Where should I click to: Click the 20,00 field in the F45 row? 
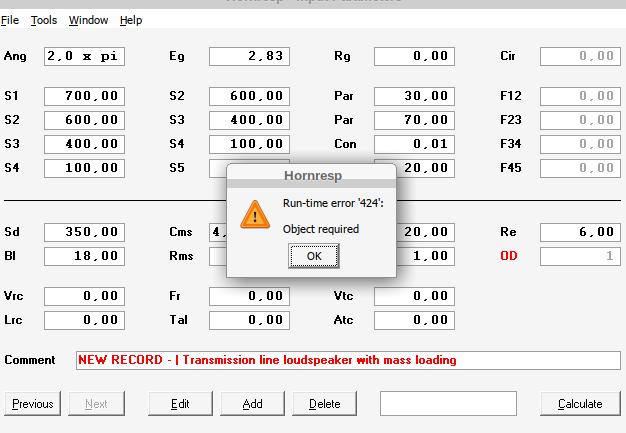(426, 168)
